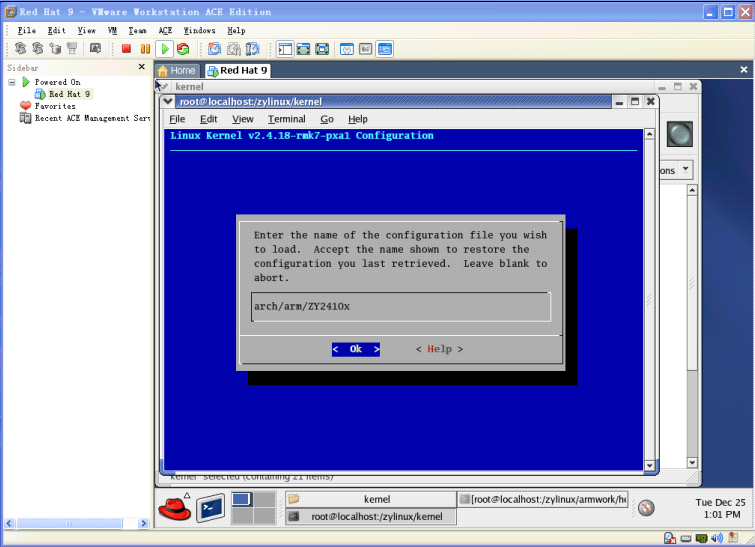
Task: Click the sound volume icon in status bar
Action: tap(716, 539)
